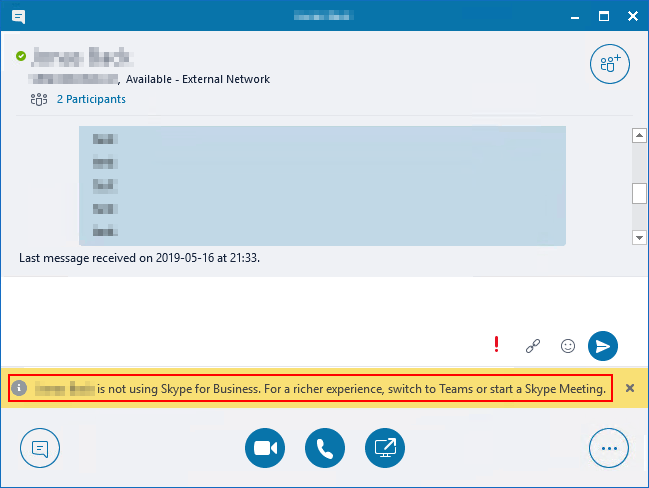Invite more people to the conversation
649x488 pixels.
point(609,64)
